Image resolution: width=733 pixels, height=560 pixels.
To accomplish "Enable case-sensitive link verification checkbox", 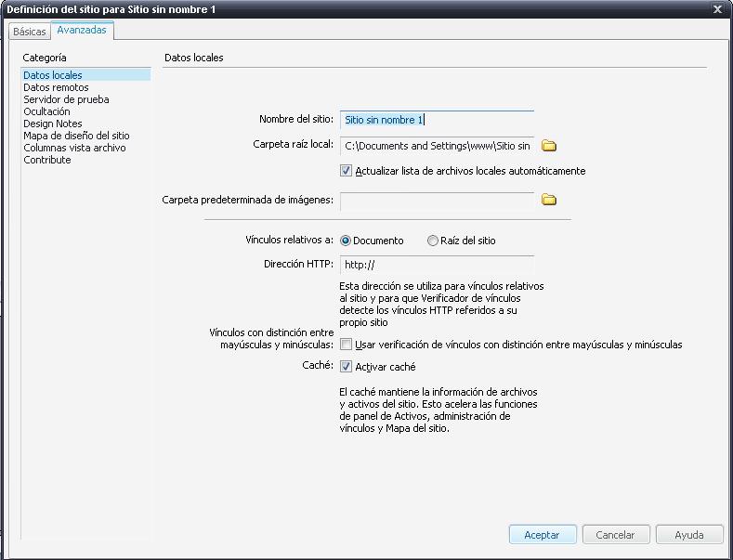I will 347,345.
